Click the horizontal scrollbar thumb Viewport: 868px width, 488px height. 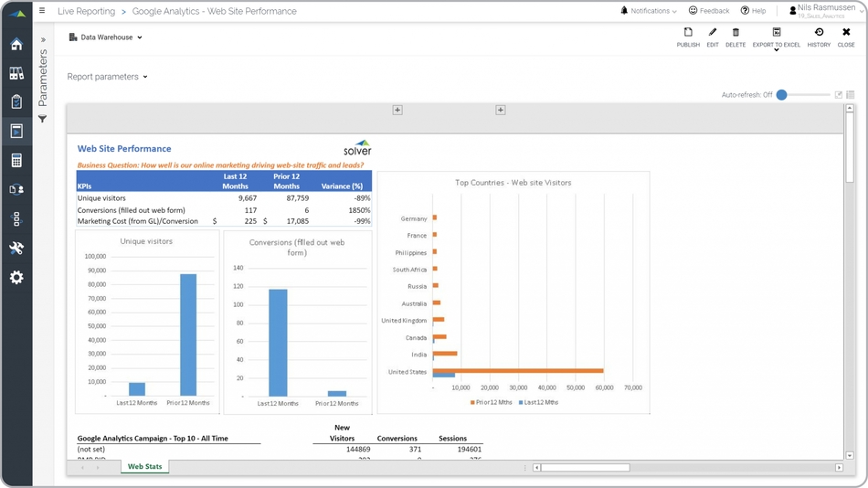click(585, 468)
